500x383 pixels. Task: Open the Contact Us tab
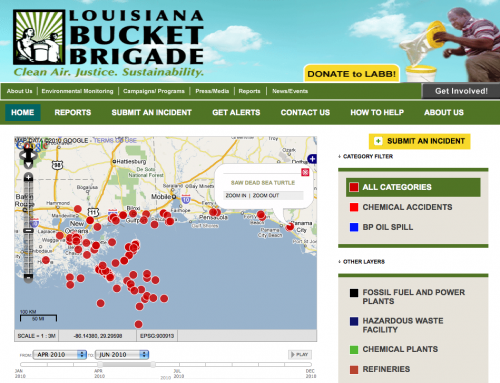point(305,113)
